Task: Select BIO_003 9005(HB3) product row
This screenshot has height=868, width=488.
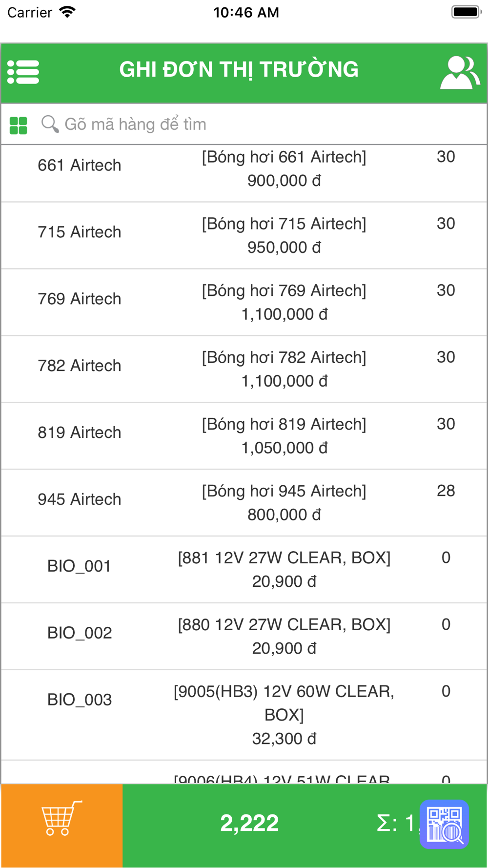Action: 244,715
